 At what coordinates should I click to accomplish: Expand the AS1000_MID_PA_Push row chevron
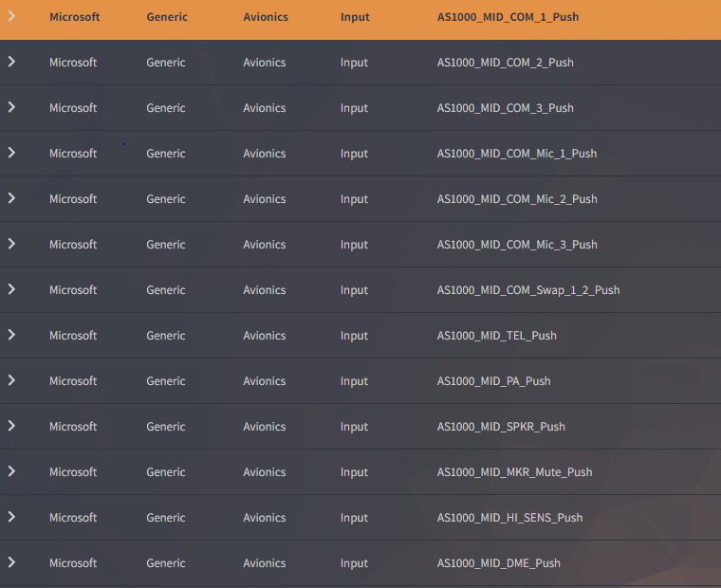click(x=11, y=380)
